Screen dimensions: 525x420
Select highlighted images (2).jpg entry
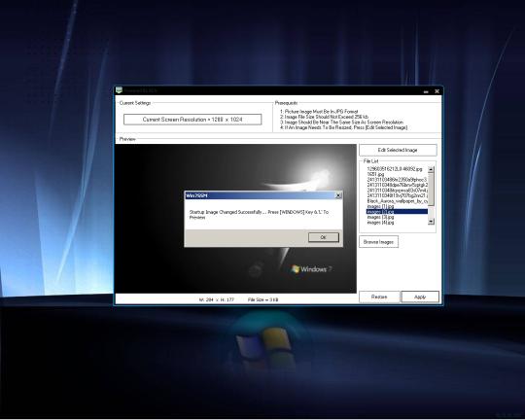(x=397, y=212)
